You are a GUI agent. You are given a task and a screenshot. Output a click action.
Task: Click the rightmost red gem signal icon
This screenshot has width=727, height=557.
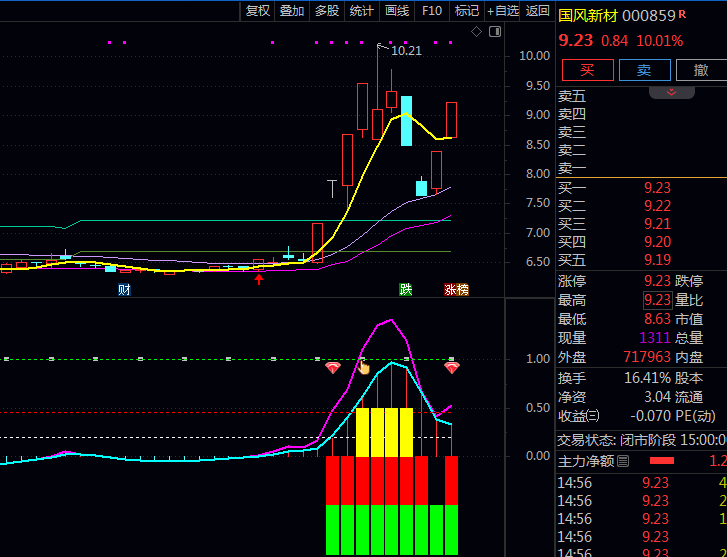pyautogui.click(x=452, y=368)
